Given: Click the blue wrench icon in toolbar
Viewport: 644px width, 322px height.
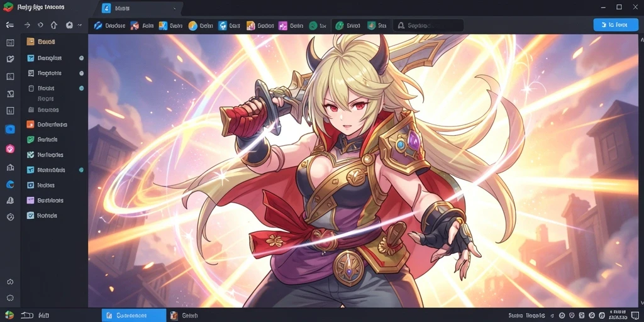Looking at the screenshot, I should pos(97,25).
